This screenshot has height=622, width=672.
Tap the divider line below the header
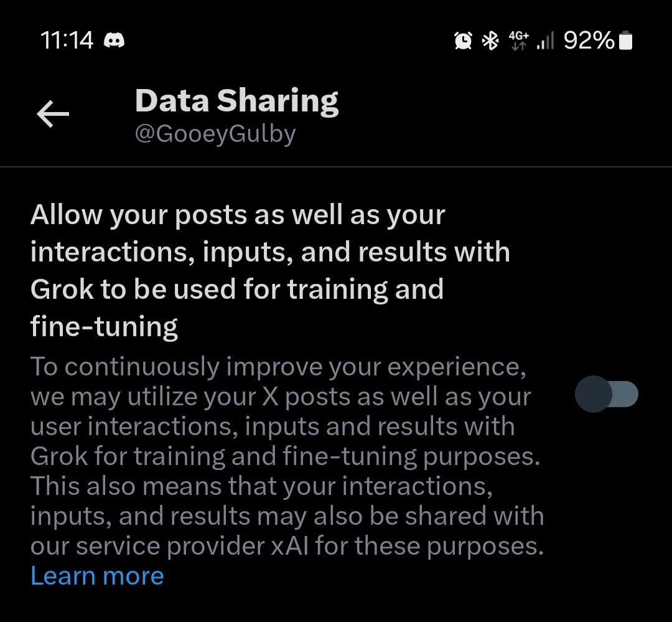coord(336,167)
